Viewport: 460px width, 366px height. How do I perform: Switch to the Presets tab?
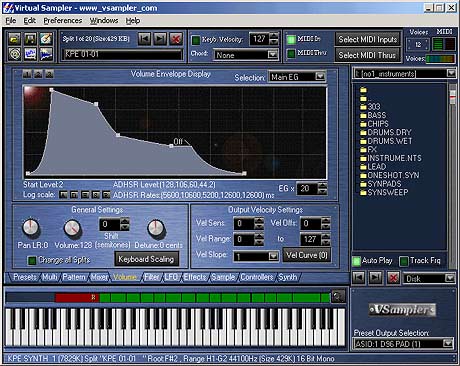click(25, 277)
